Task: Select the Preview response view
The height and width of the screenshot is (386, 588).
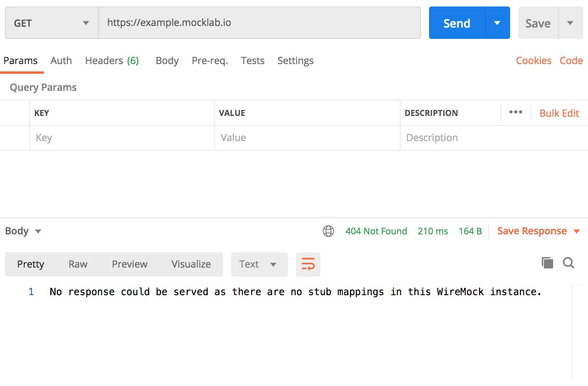Action: point(130,264)
